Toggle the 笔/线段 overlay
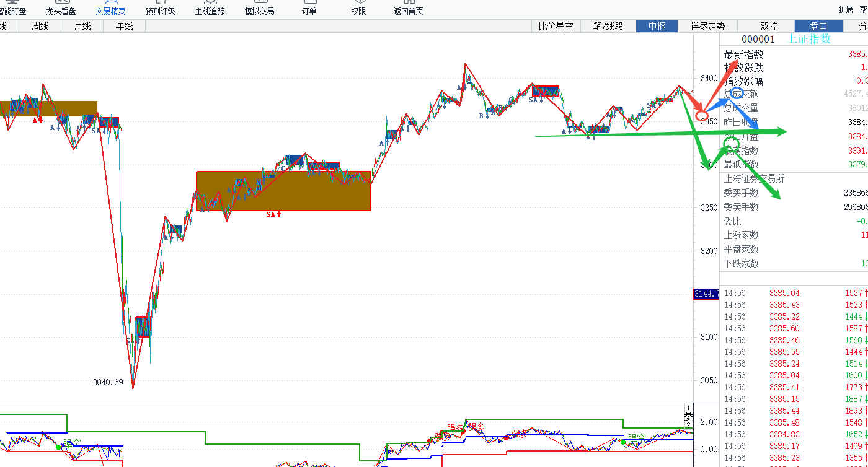This screenshot has width=868, height=467. (x=608, y=26)
